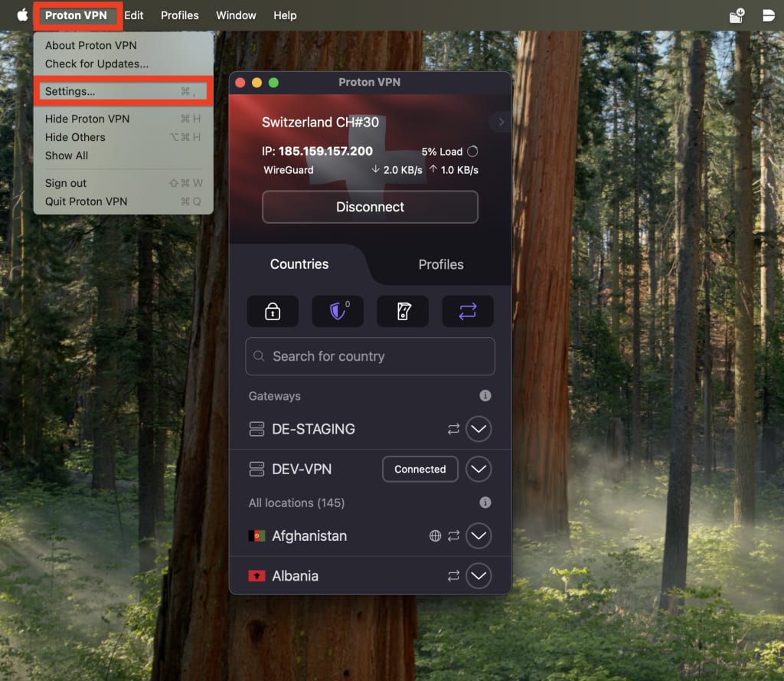
Task: Click the All locations (145) heading
Action: pyautogui.click(x=296, y=503)
